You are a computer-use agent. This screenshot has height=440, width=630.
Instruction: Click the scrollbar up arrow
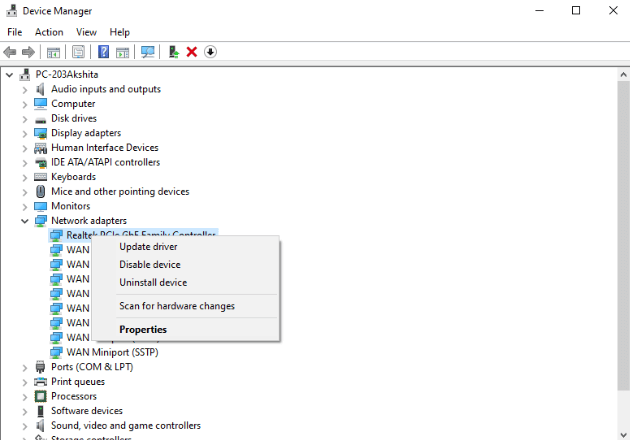pos(623,74)
